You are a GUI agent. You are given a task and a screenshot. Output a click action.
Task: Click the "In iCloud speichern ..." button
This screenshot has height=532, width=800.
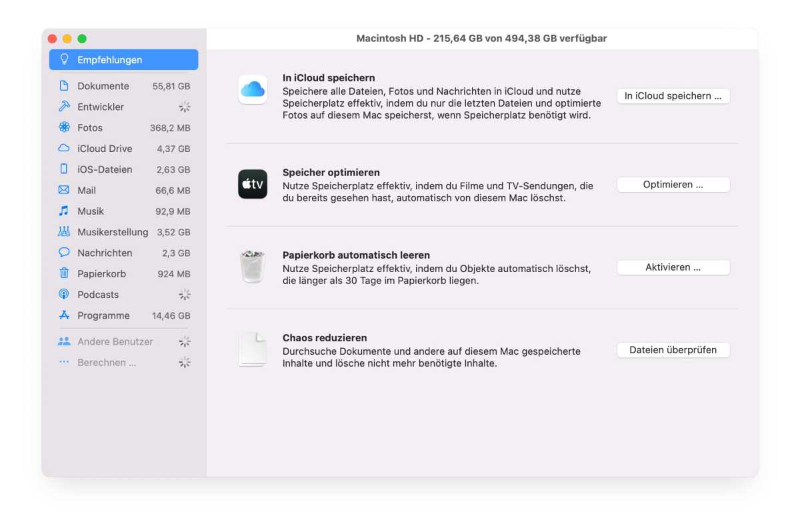coord(673,96)
